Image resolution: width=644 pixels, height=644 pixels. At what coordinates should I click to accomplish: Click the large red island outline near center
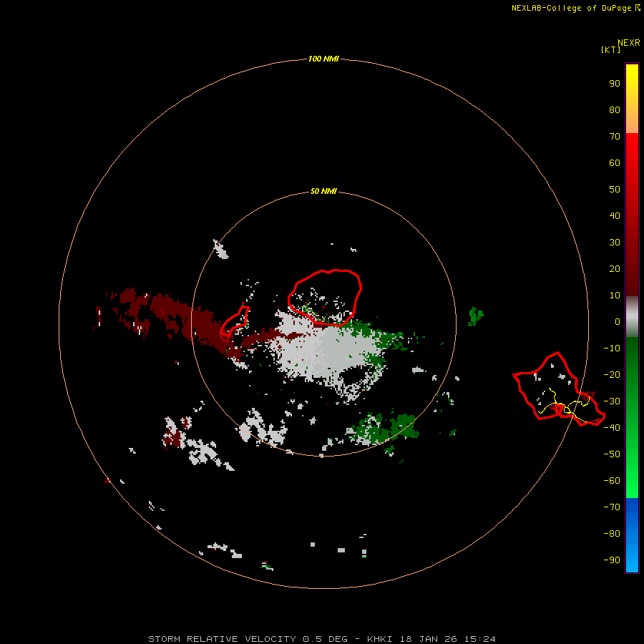click(324, 298)
